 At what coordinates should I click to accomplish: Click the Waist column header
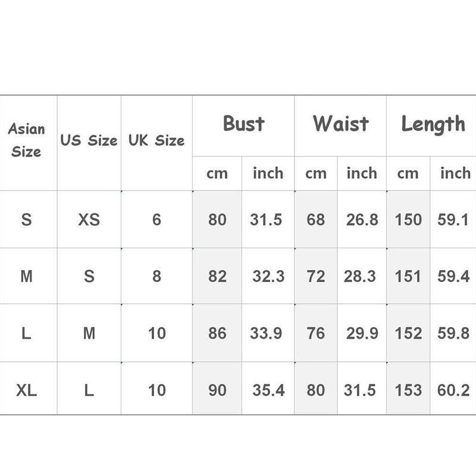(340, 126)
